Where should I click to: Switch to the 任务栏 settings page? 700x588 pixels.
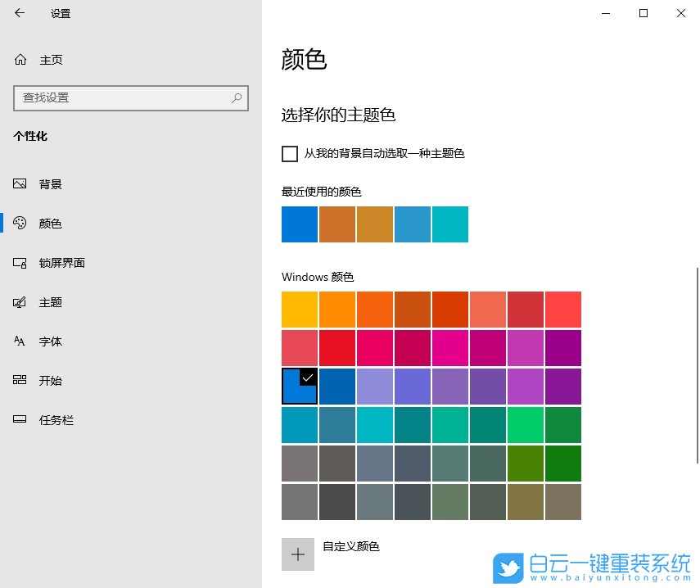[x=52, y=419]
